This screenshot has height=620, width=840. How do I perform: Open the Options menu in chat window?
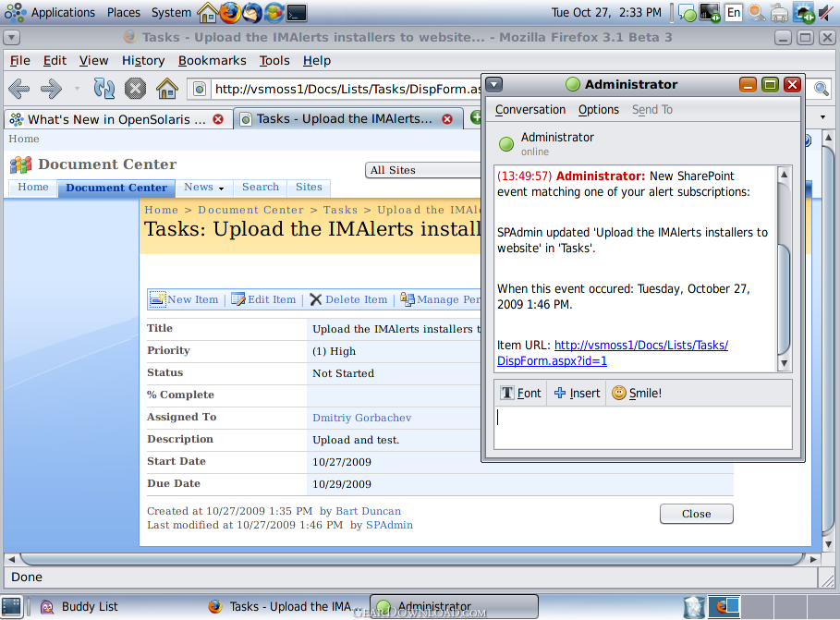pos(599,109)
